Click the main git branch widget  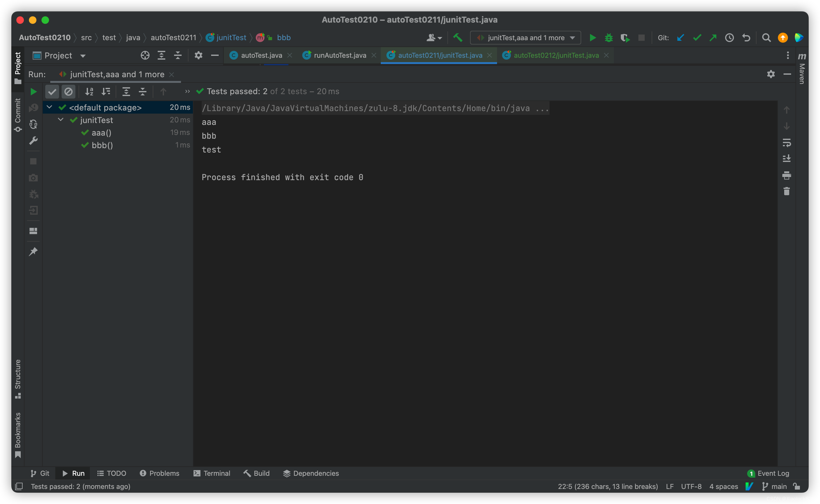point(775,486)
